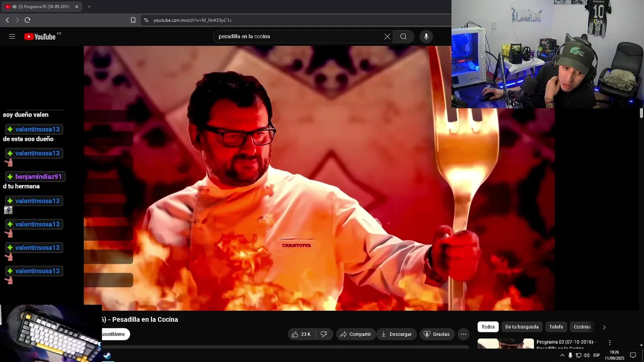Click the tray microphone icon
The width and height of the screenshot is (644, 362).
pyautogui.click(x=570, y=355)
